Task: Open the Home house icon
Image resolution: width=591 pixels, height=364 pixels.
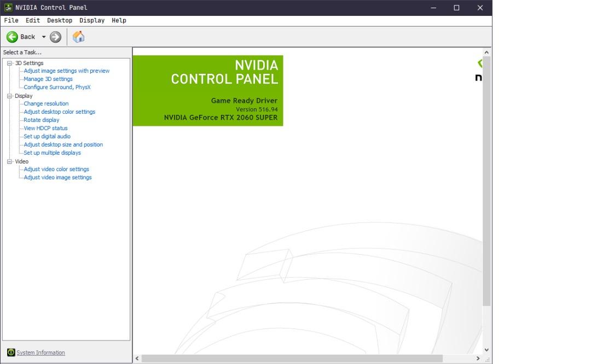Action: click(78, 37)
